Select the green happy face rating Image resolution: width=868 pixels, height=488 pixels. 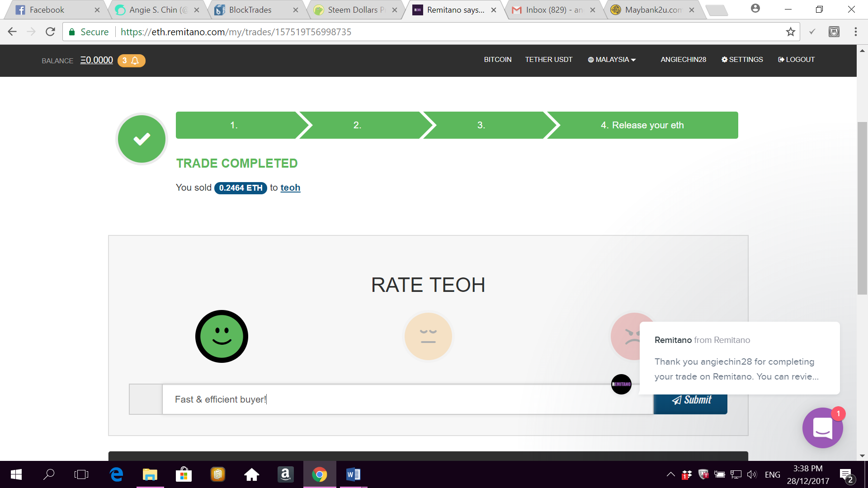222,336
